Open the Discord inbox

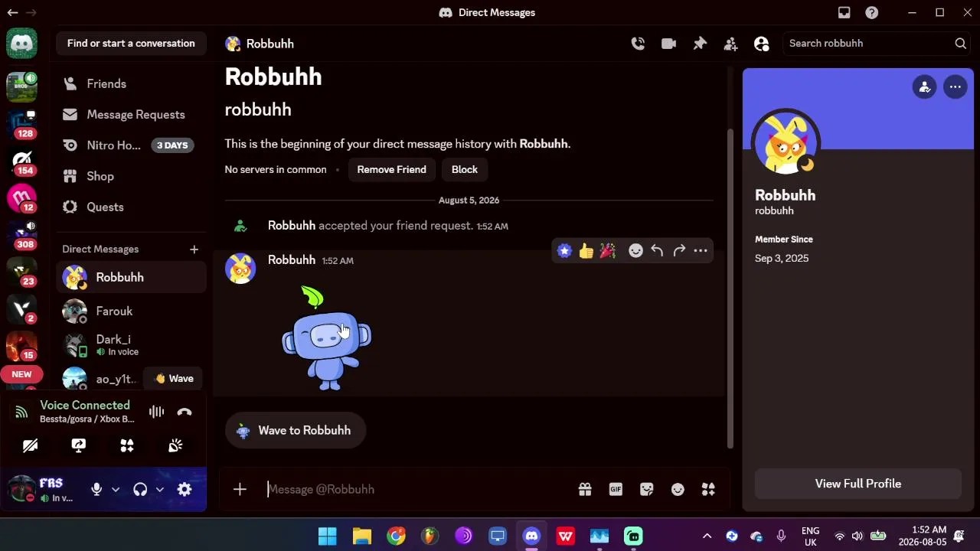(844, 12)
